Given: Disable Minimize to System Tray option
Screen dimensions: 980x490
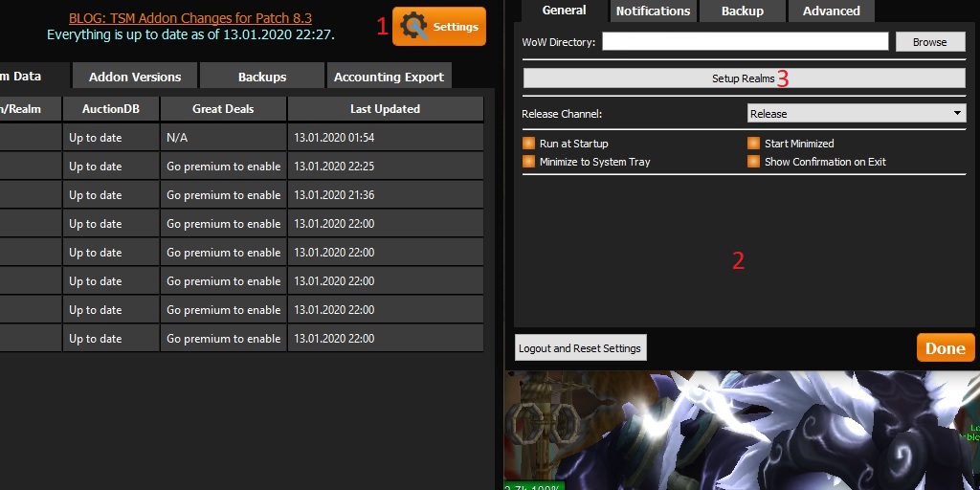Looking at the screenshot, I should point(528,162).
